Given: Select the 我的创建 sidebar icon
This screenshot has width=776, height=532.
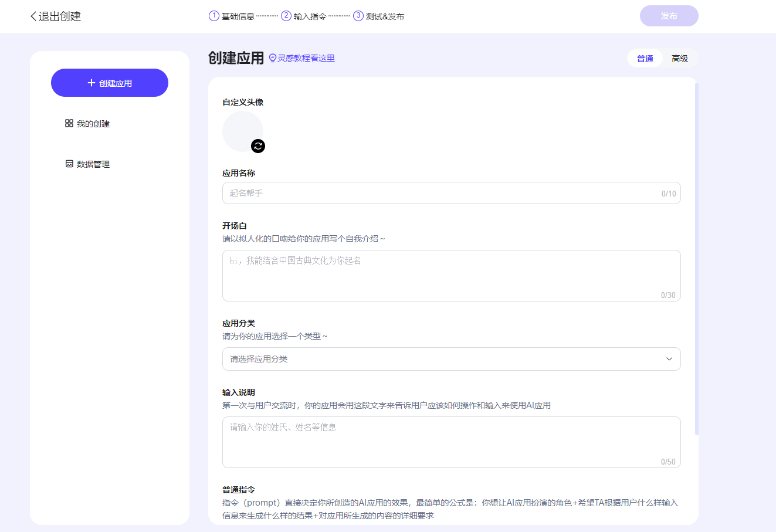Looking at the screenshot, I should [69, 123].
